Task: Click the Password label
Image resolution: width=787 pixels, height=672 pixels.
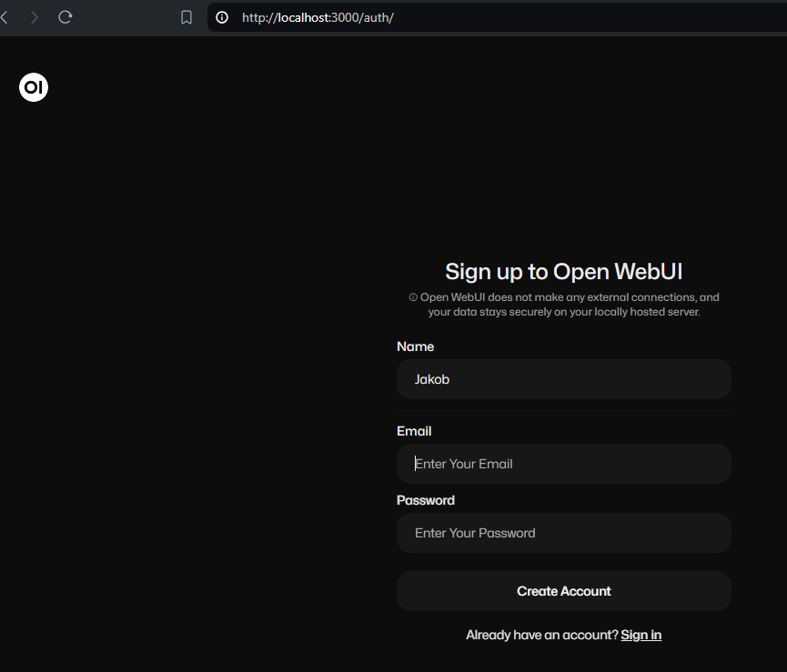Action: 426,500
